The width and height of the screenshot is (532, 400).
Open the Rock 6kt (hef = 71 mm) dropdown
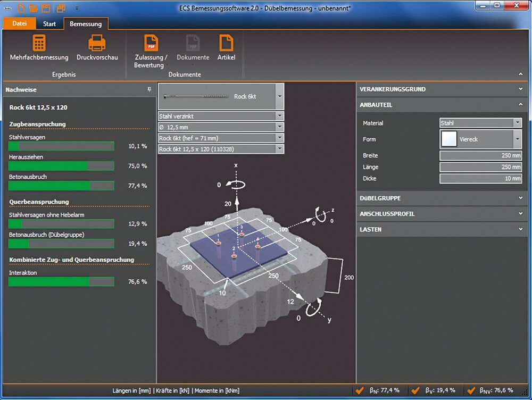pos(280,138)
